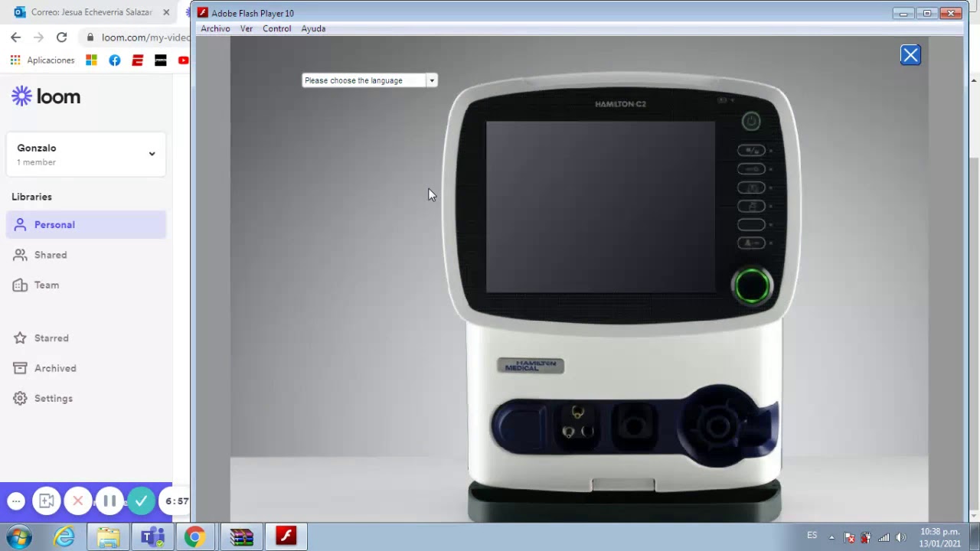
Task: Expand the Gonzalo workspace switcher
Action: (x=87, y=154)
